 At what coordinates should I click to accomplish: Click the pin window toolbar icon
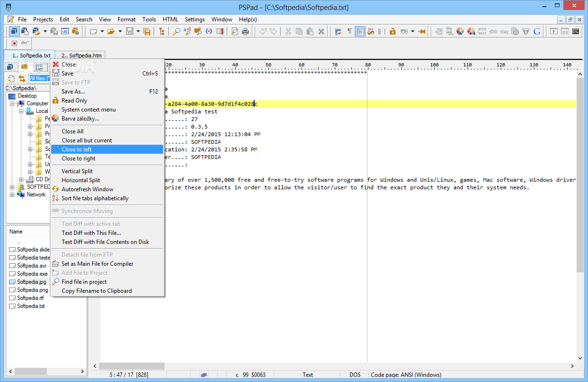422,31
